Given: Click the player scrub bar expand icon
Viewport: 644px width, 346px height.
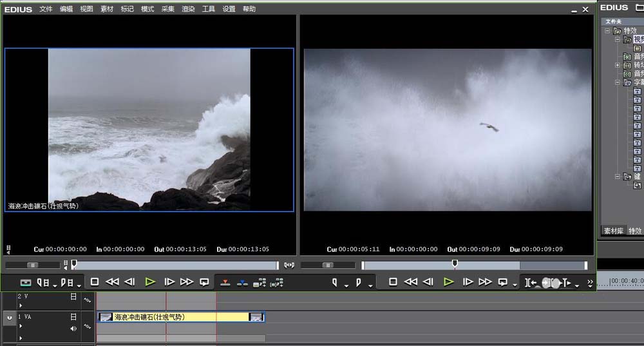Looking at the screenshot, I should coord(289,265).
